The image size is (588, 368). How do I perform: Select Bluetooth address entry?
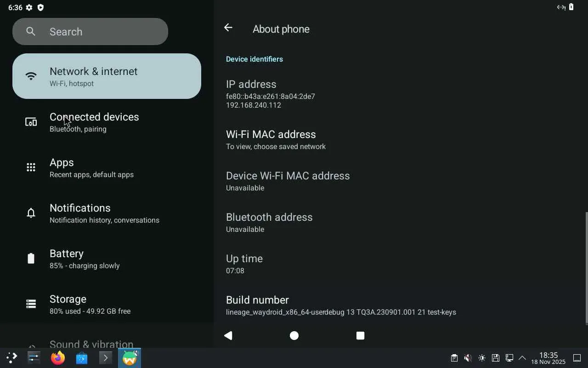point(400,223)
